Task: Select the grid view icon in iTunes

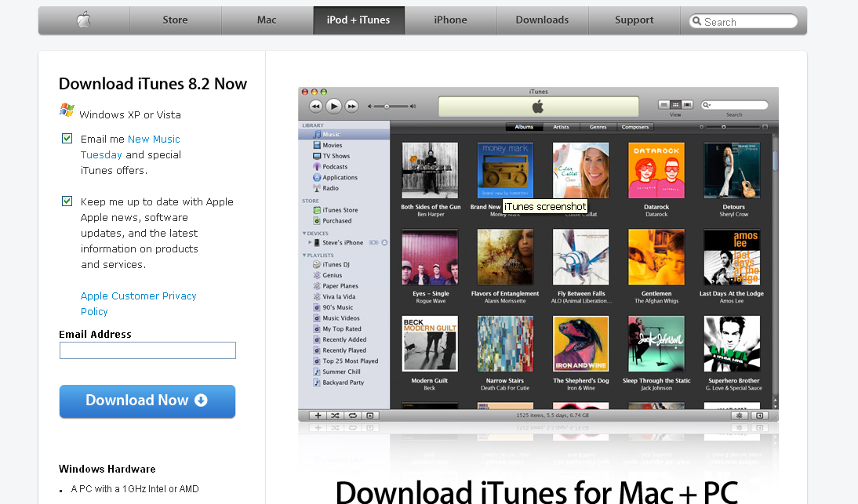Action: (676, 104)
